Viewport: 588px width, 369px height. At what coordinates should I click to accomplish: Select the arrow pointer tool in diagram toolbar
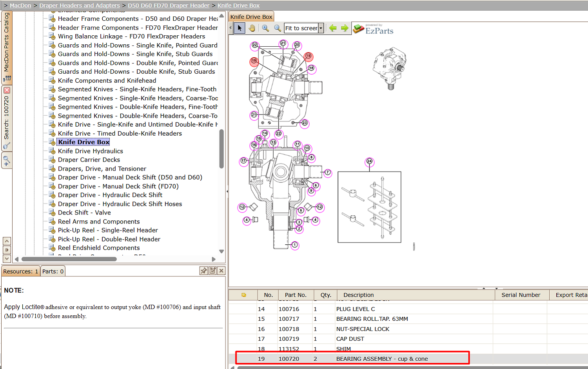(x=240, y=28)
